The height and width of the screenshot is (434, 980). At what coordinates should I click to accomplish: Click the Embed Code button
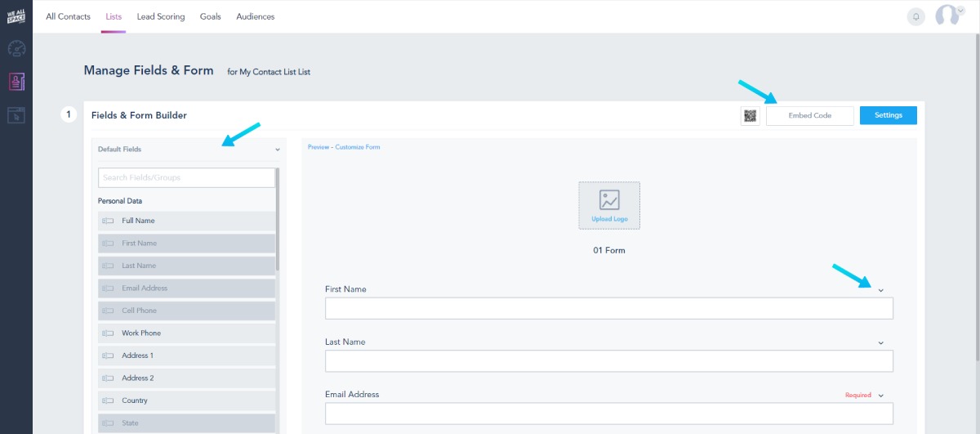pos(809,116)
